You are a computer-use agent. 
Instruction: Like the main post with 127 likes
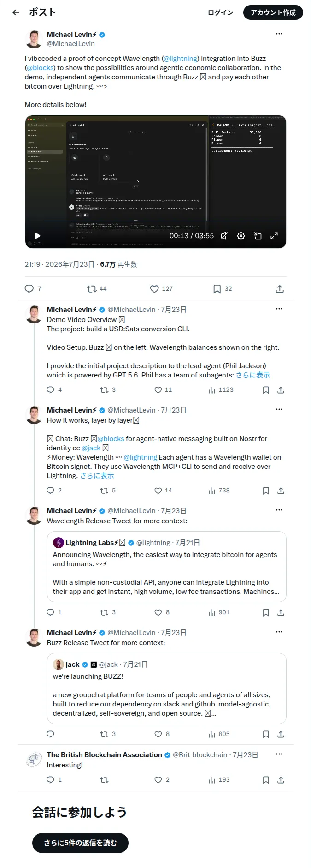coord(161,289)
